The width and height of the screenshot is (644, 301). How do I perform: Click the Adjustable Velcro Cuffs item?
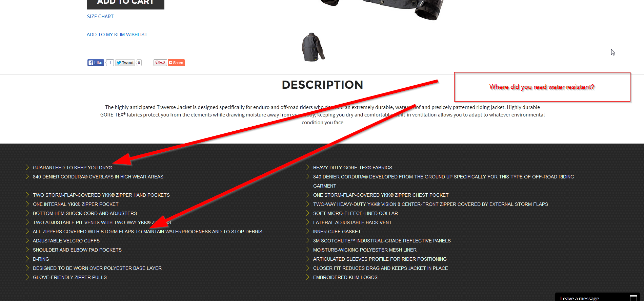[x=66, y=241]
